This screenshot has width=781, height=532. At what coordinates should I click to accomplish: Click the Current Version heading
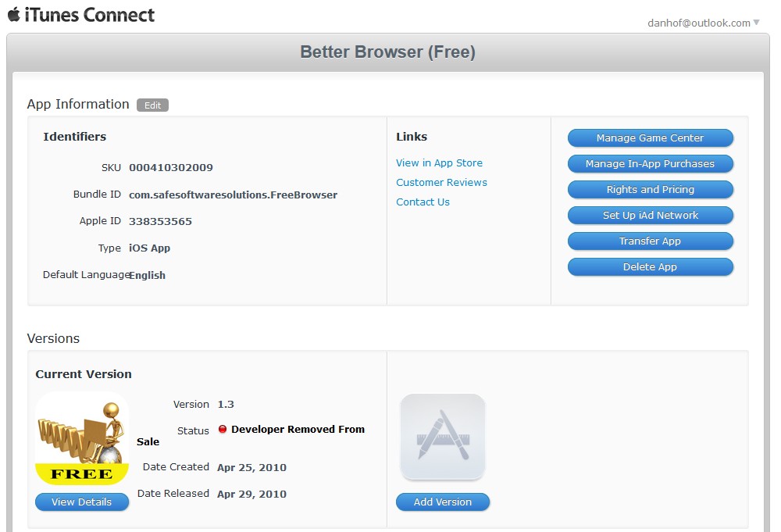click(84, 374)
